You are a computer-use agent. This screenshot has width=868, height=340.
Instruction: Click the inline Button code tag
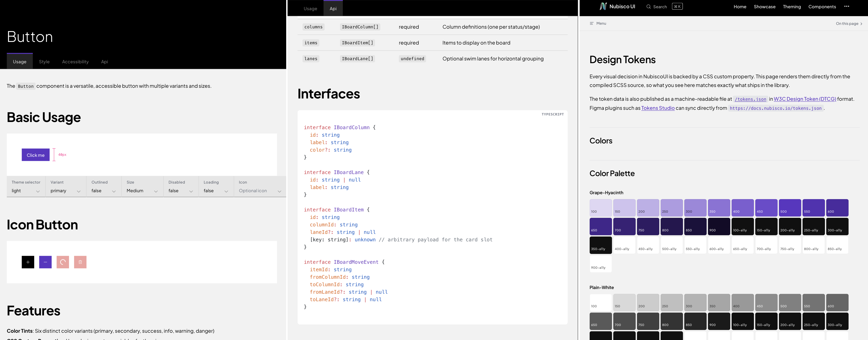coord(26,86)
